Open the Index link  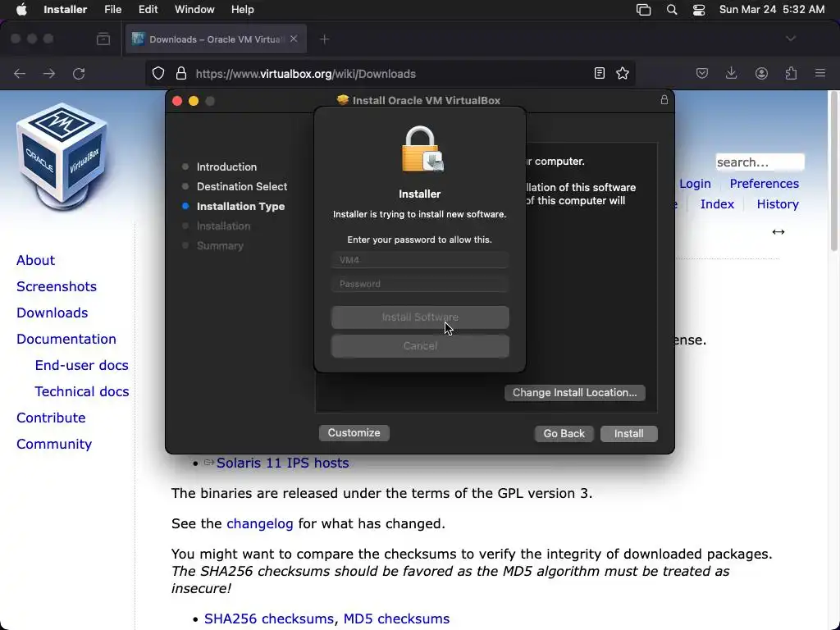tap(717, 204)
